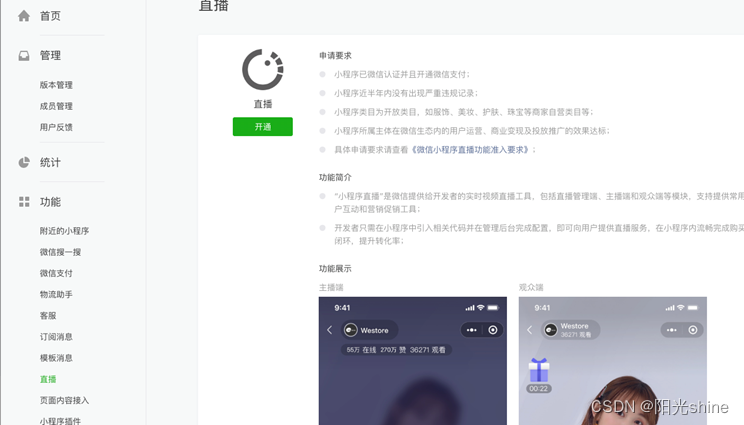Viewport: 744px width, 425px height.
Task: Click the 小程序近半年内没有出现严重违规记录 requirement
Action: click(406, 93)
